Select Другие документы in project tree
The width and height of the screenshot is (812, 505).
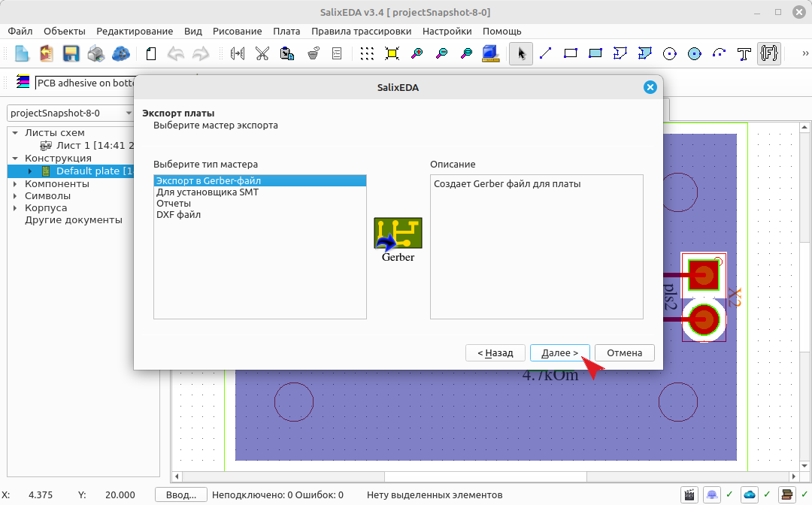click(74, 220)
